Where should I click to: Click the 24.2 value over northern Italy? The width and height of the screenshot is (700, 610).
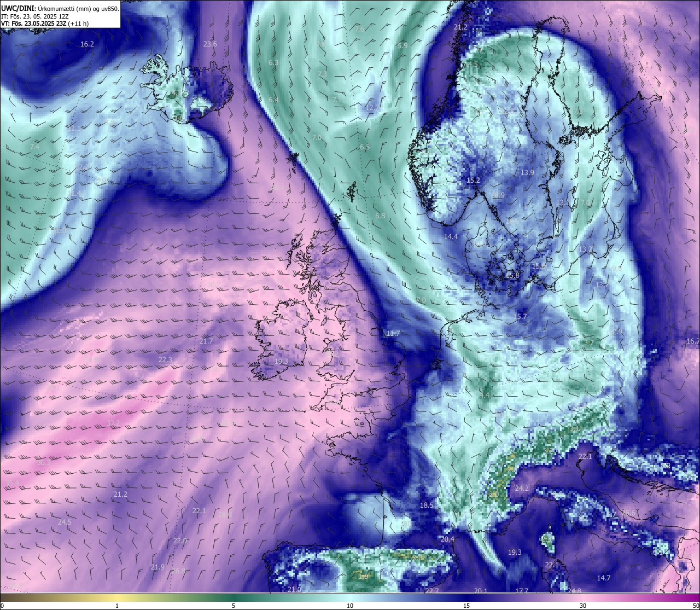click(x=522, y=488)
